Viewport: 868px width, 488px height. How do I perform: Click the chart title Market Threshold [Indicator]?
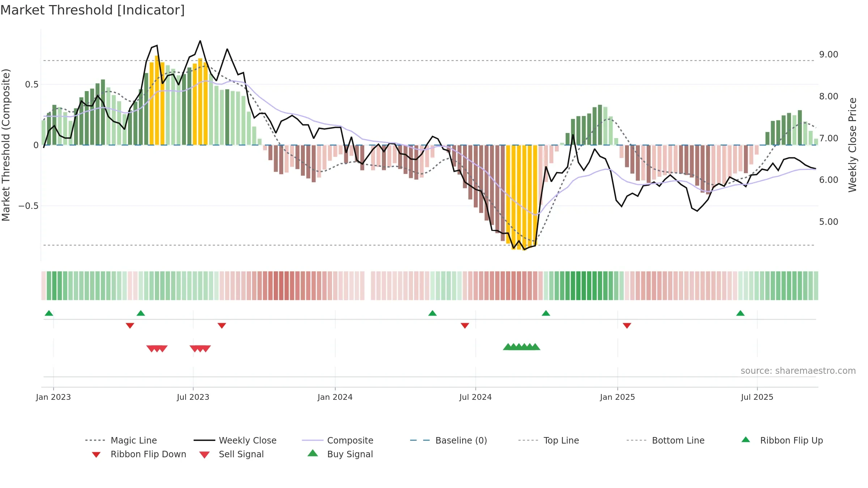point(93,10)
